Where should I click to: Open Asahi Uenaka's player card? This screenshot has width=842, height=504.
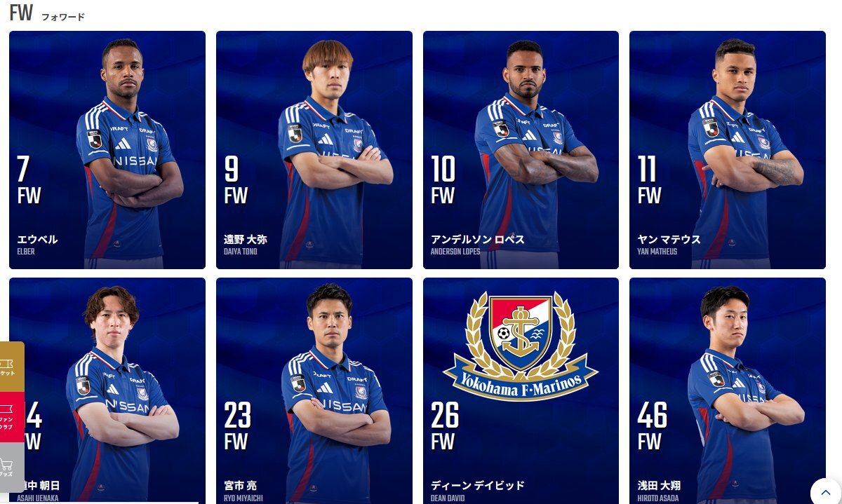coord(107,390)
